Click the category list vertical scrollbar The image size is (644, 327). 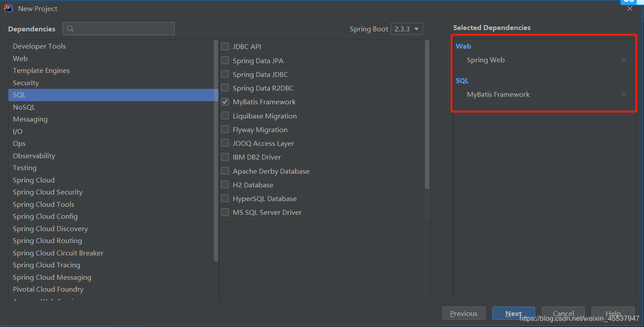(x=216, y=150)
